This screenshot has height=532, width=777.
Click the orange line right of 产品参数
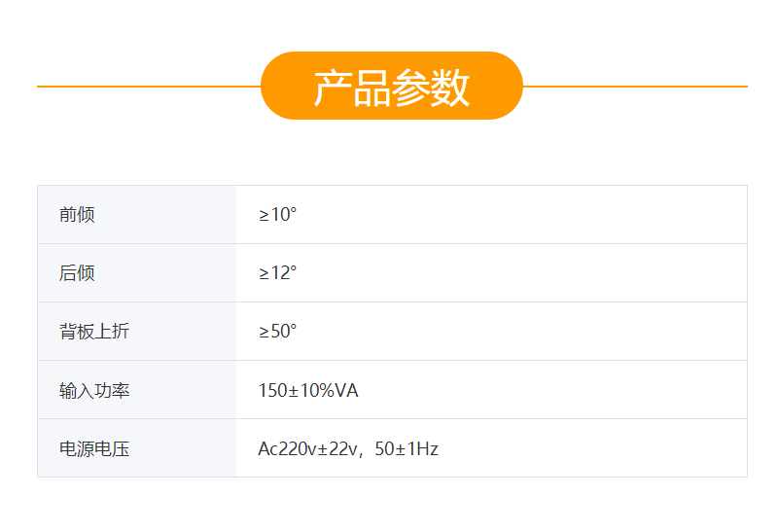[634, 87]
